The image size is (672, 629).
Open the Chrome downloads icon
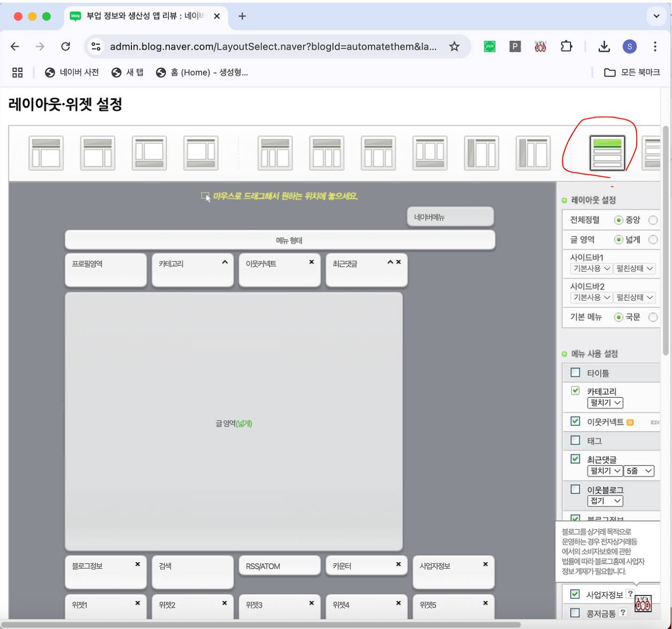(x=604, y=46)
